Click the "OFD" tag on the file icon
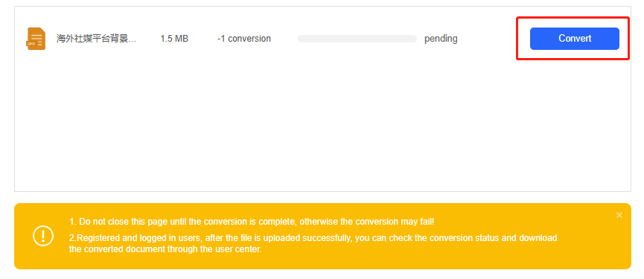 31,43
